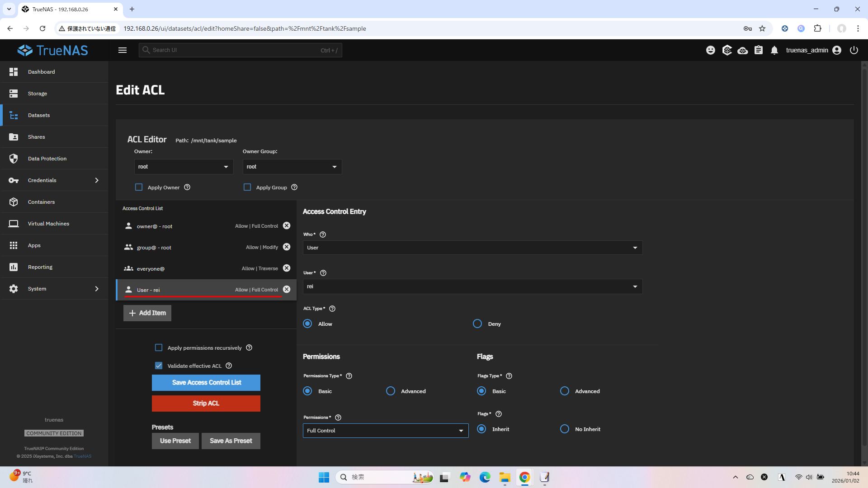Uncheck Validate effective ACL
This screenshot has width=868, height=488.
(x=159, y=366)
